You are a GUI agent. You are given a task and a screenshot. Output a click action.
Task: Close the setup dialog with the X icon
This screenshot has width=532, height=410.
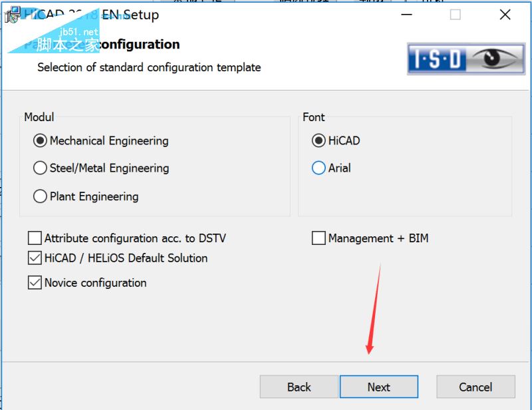pyautogui.click(x=505, y=15)
